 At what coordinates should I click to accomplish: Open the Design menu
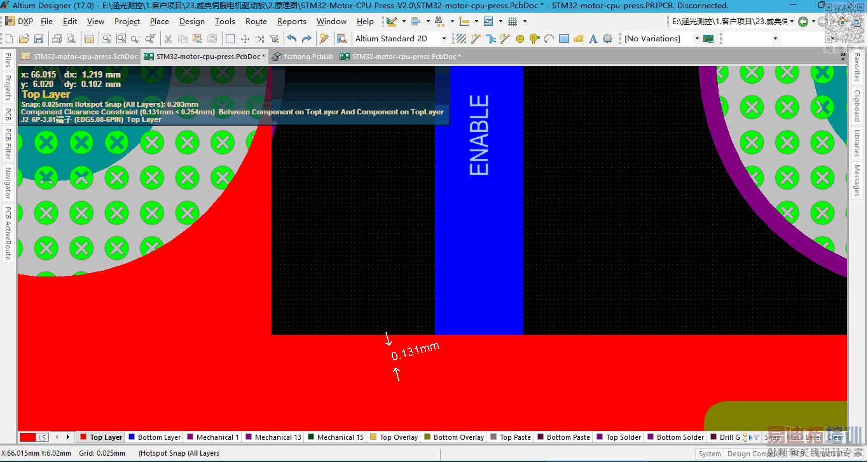click(x=192, y=21)
